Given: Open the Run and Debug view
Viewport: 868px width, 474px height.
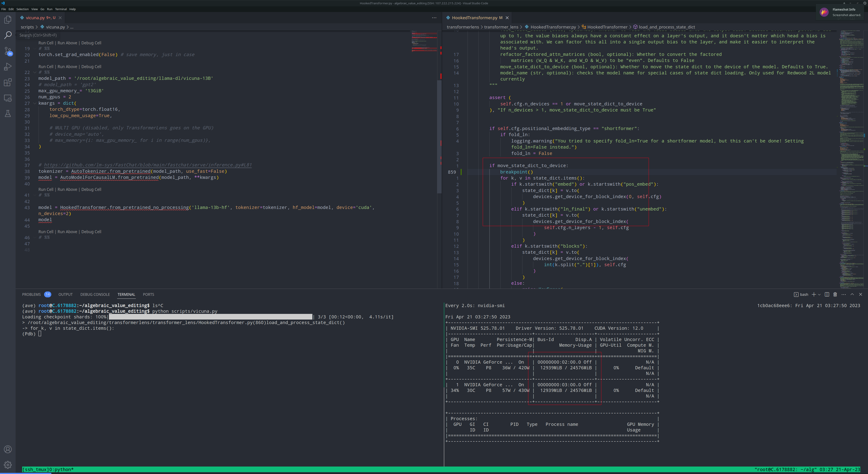Looking at the screenshot, I should point(8,67).
